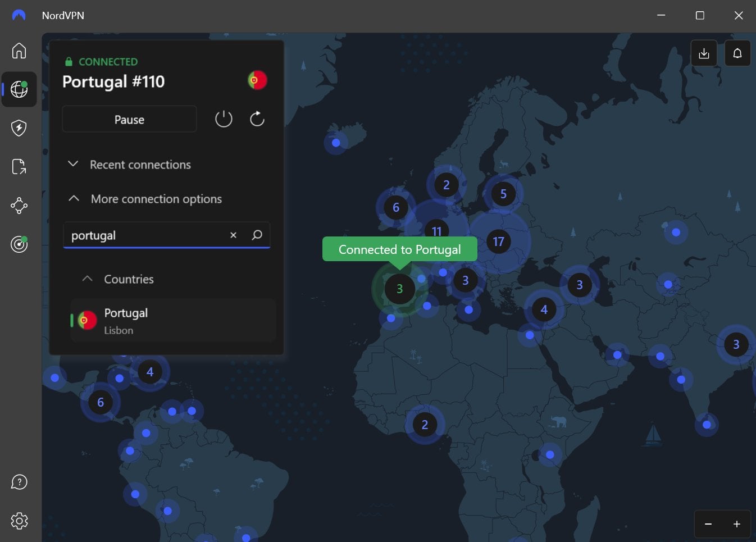Click the country search input field

(x=146, y=235)
